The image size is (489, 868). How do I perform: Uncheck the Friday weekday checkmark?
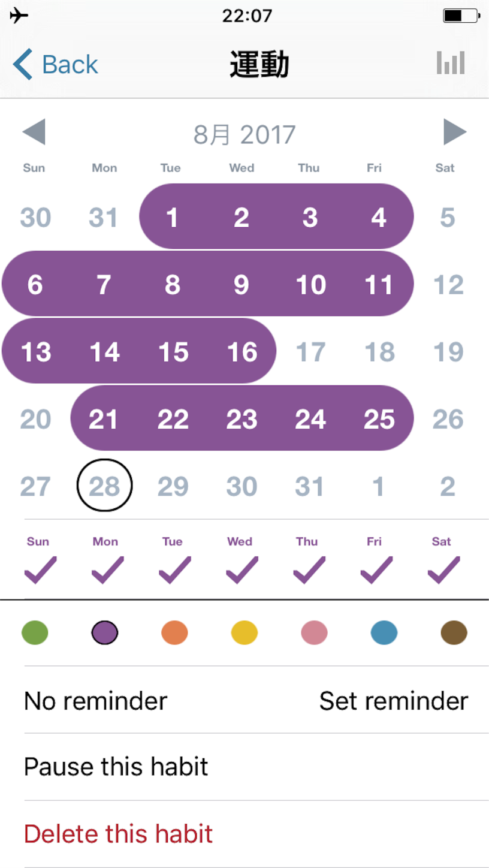tap(376, 569)
